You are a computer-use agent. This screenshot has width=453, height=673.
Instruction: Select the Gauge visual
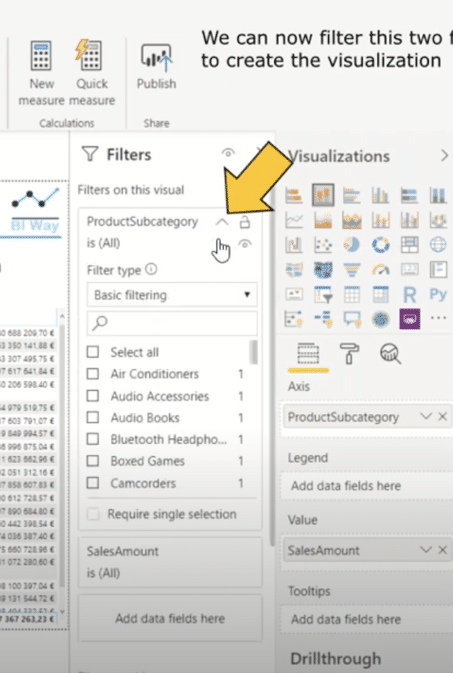pos(380,270)
